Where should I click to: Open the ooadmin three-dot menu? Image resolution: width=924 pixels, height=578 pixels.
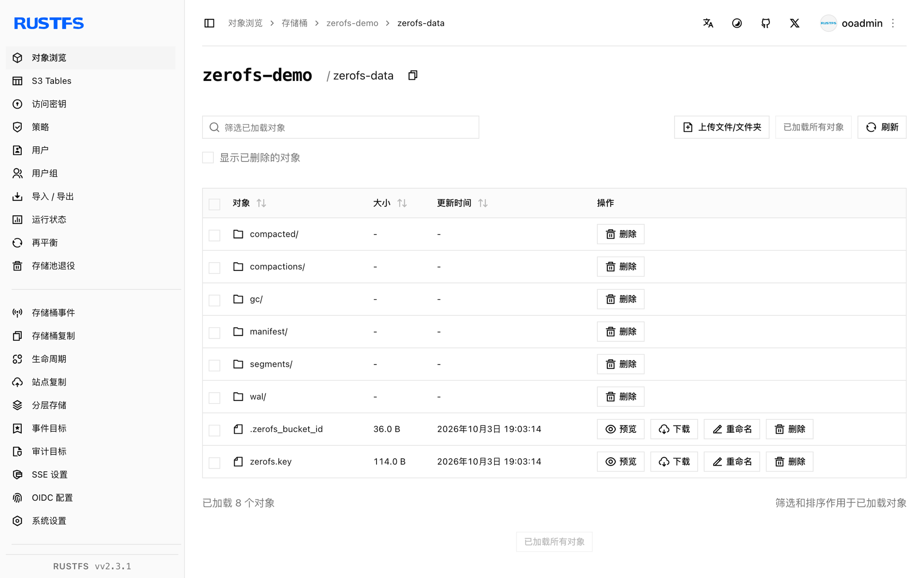point(893,23)
